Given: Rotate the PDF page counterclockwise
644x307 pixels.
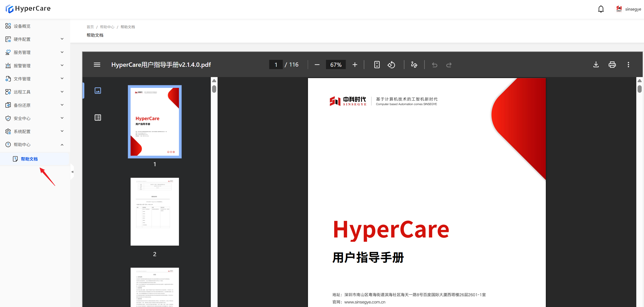Looking at the screenshot, I should (x=391, y=65).
